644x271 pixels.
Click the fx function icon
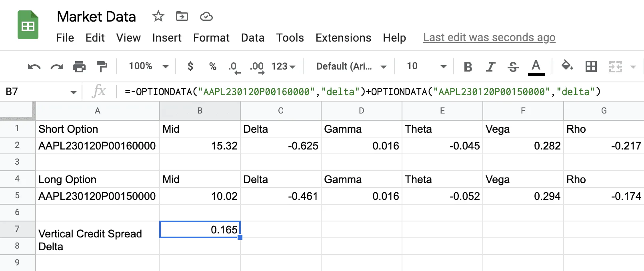98,92
